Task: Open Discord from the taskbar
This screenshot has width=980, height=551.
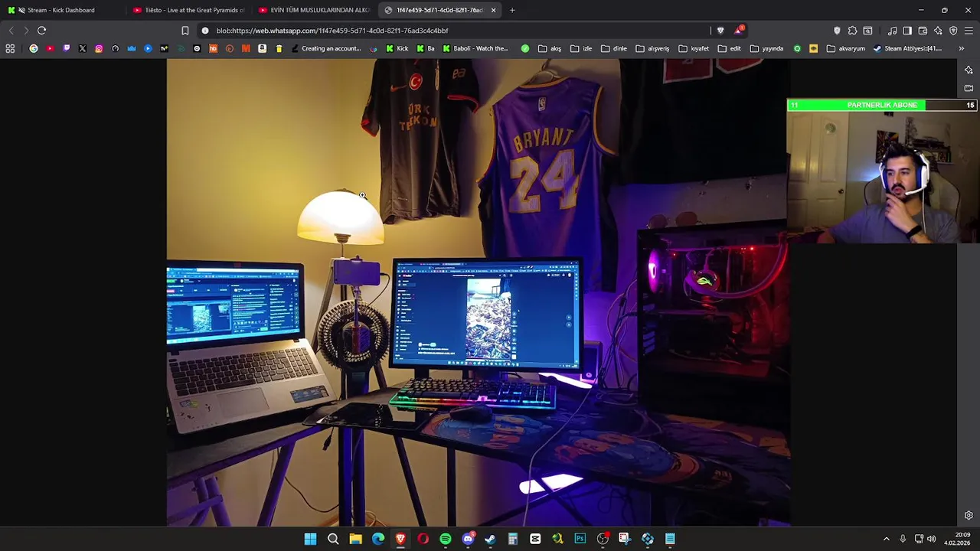Action: pyautogui.click(x=468, y=539)
